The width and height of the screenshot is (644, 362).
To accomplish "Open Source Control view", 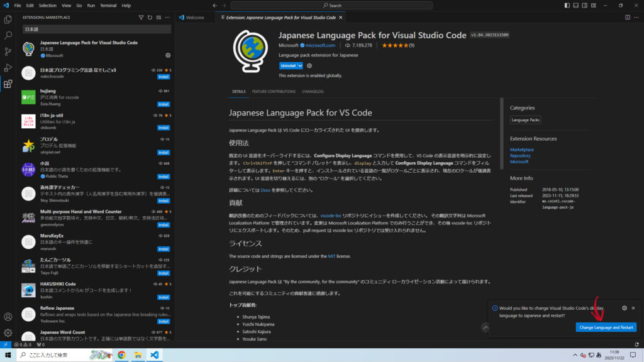I will (8, 52).
